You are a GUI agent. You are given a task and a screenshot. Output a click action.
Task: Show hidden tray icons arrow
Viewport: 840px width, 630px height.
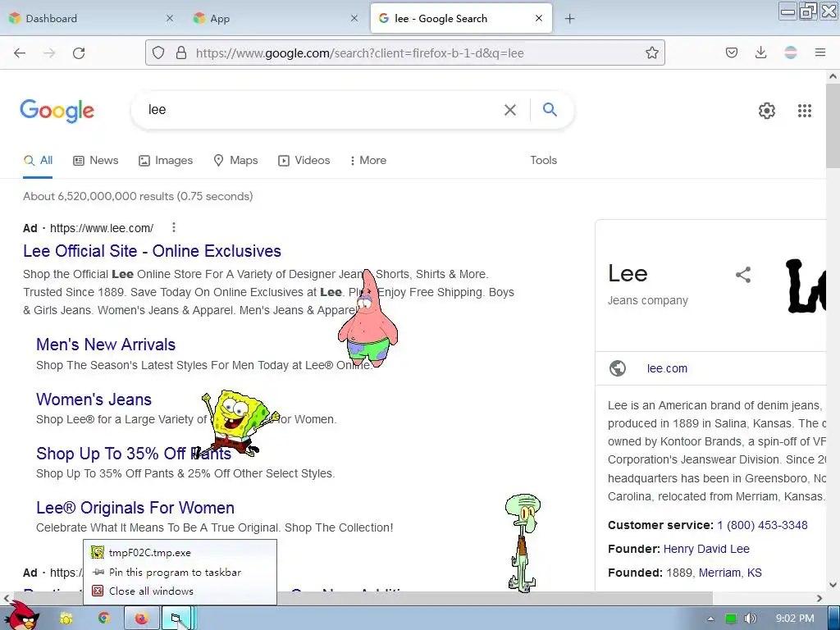(711, 619)
